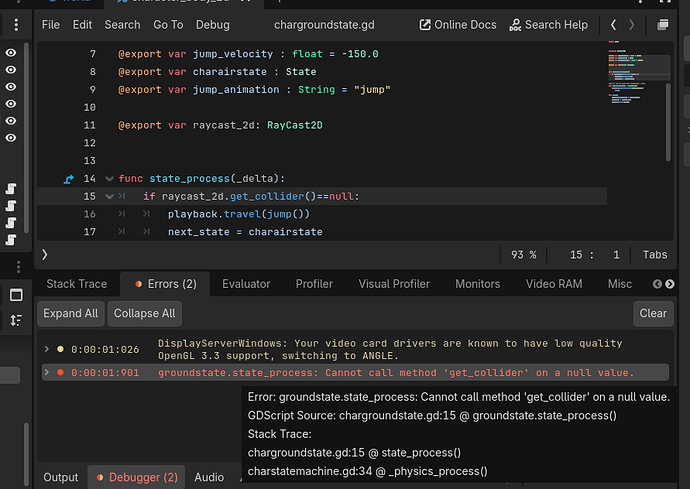Viewport: 690px width, 489px height.
Task: Switch to the Monitors tab
Action: click(x=477, y=284)
